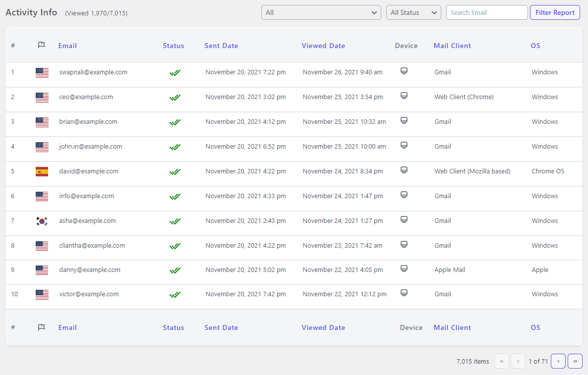Click the US flag beside victor@example.com

[42, 294]
